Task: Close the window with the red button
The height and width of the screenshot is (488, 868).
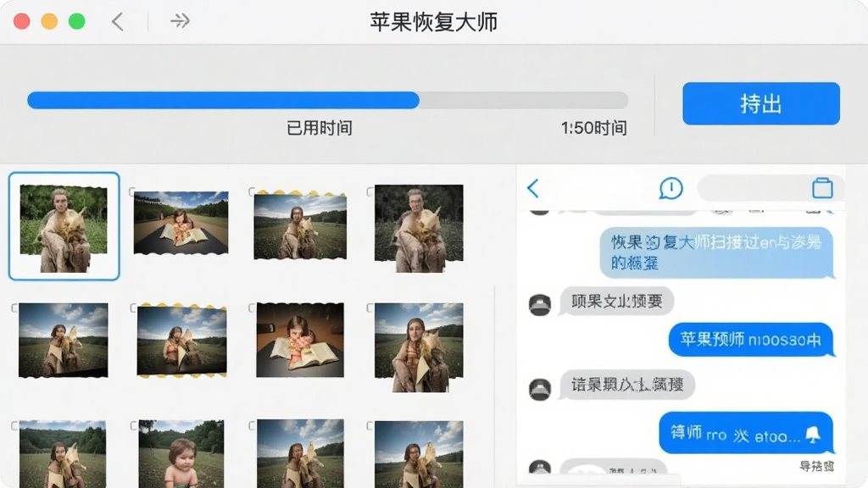Action: pyautogui.click(x=21, y=21)
